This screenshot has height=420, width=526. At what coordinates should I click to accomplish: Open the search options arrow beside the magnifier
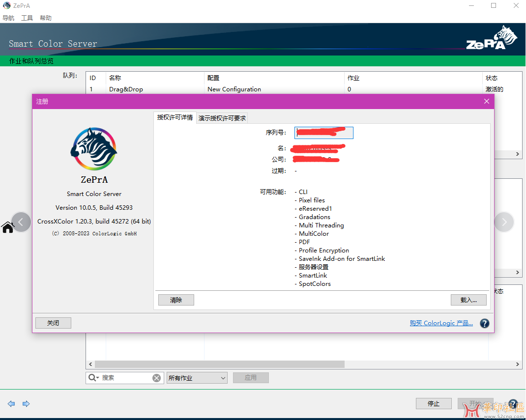pyautogui.click(x=98, y=378)
